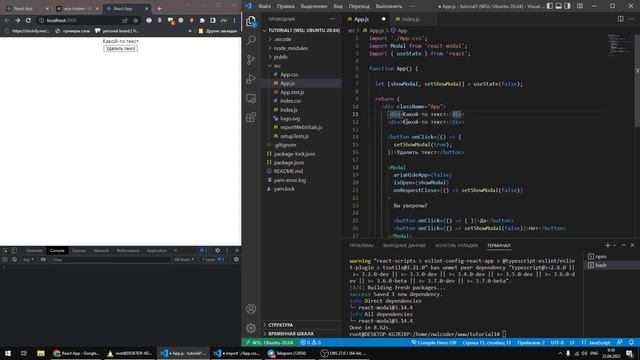
Task: Click DevTools inspect element icon
Action: pyautogui.click(x=6, y=250)
